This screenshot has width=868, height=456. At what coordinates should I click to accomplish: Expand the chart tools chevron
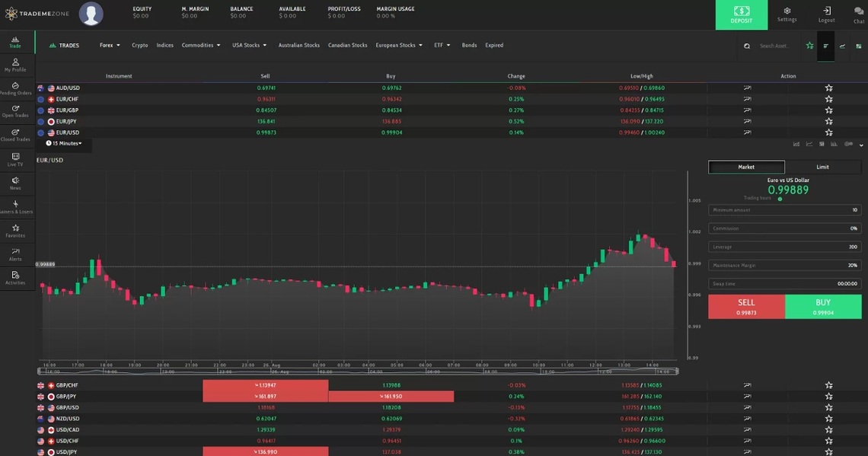tap(861, 145)
